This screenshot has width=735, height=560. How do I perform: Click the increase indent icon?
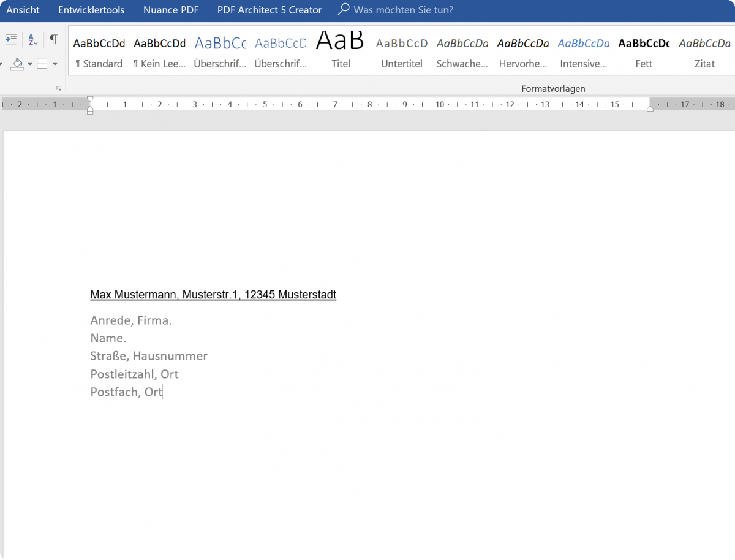tap(10, 39)
